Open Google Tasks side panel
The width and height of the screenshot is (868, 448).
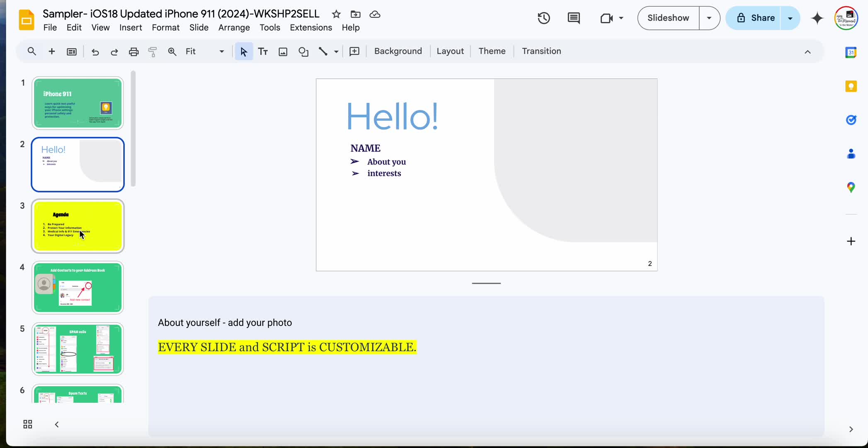tap(851, 120)
